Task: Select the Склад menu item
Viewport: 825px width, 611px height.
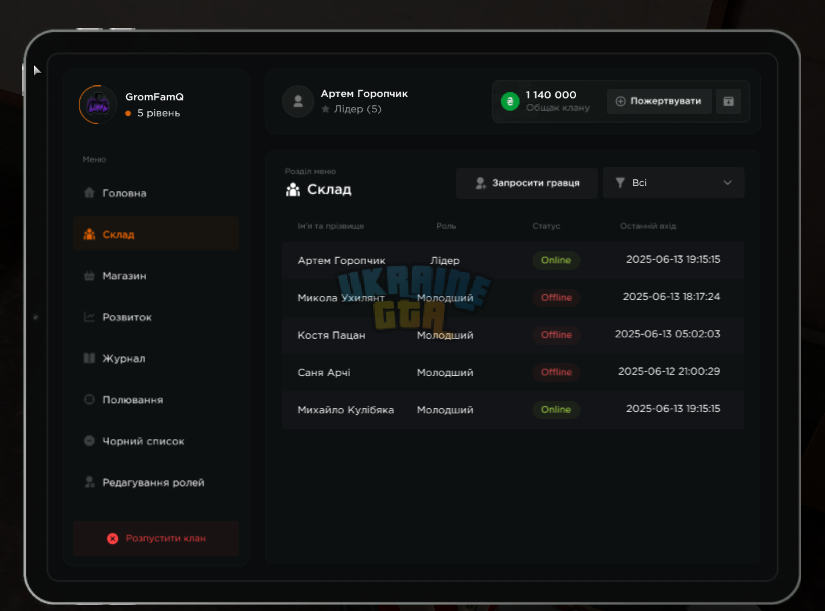Action: pos(156,234)
